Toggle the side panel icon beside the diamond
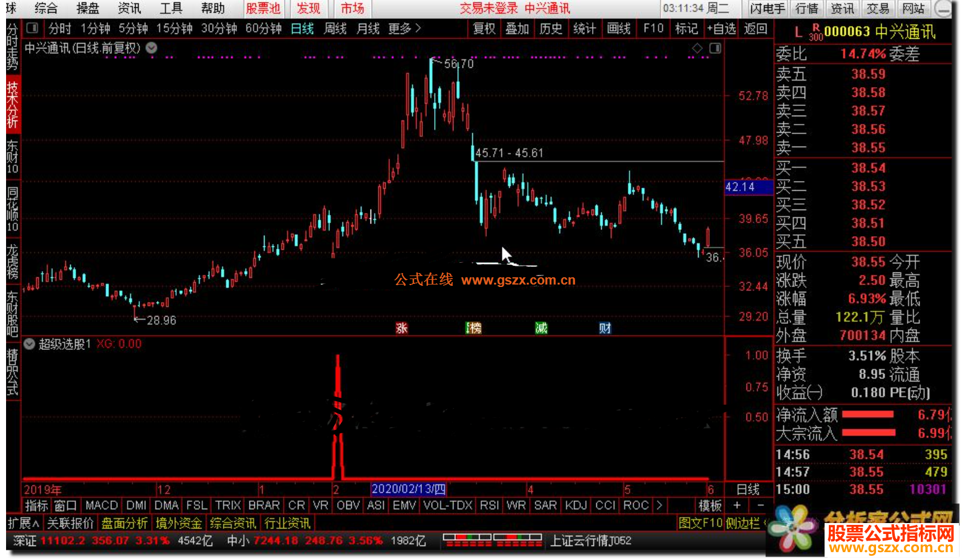Screen dimensions: 962x560 pyautogui.click(x=715, y=48)
